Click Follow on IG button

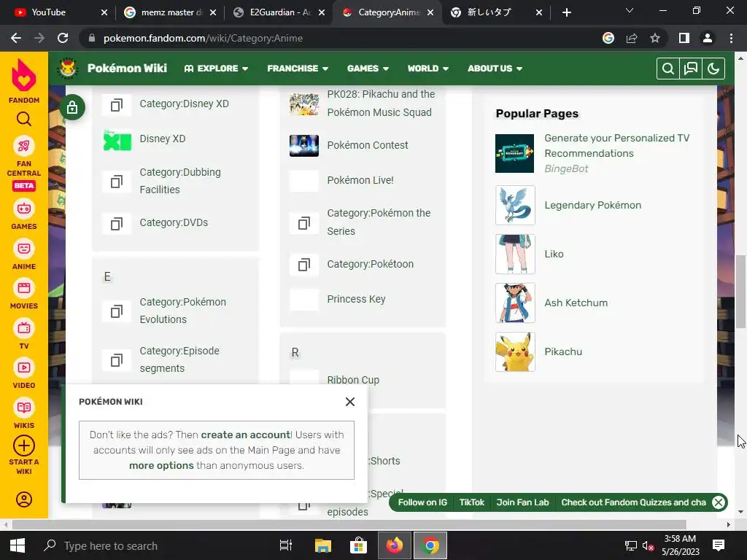pyautogui.click(x=422, y=502)
